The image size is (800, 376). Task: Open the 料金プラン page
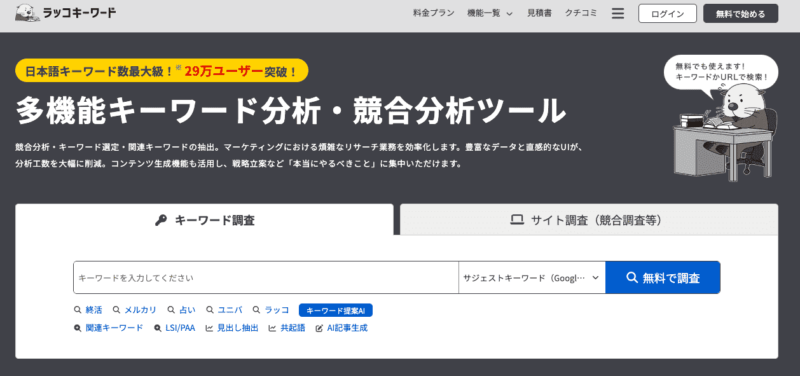(x=434, y=13)
